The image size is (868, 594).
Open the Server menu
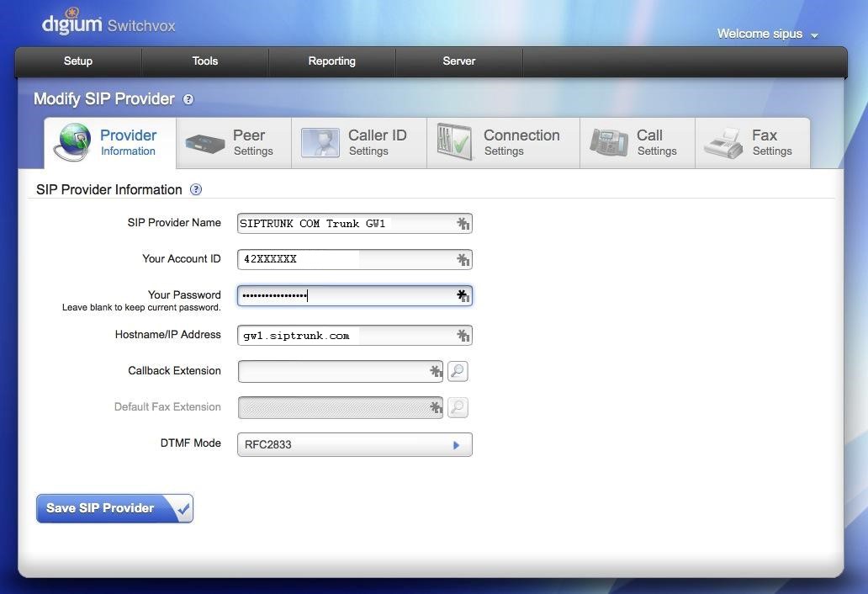pos(459,61)
